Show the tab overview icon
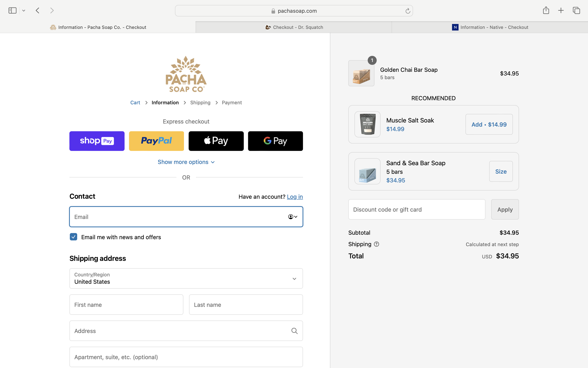 tap(576, 10)
